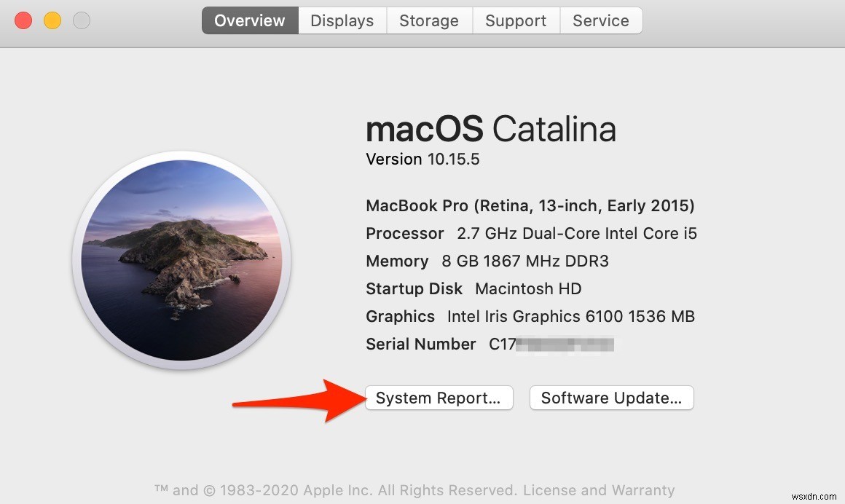Click the grayed-out zoom button
This screenshot has width=845, height=504.
click(81, 20)
